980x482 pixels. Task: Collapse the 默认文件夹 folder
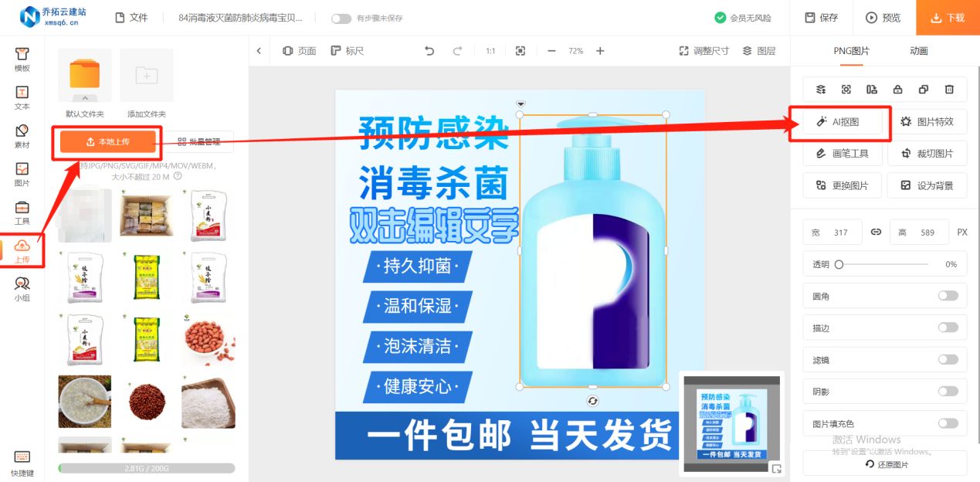[x=84, y=98]
